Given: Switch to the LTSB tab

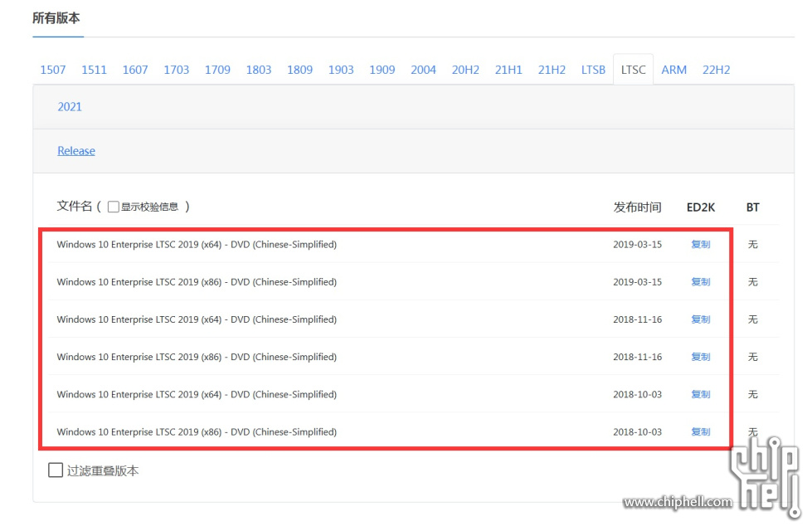Looking at the screenshot, I should 593,70.
